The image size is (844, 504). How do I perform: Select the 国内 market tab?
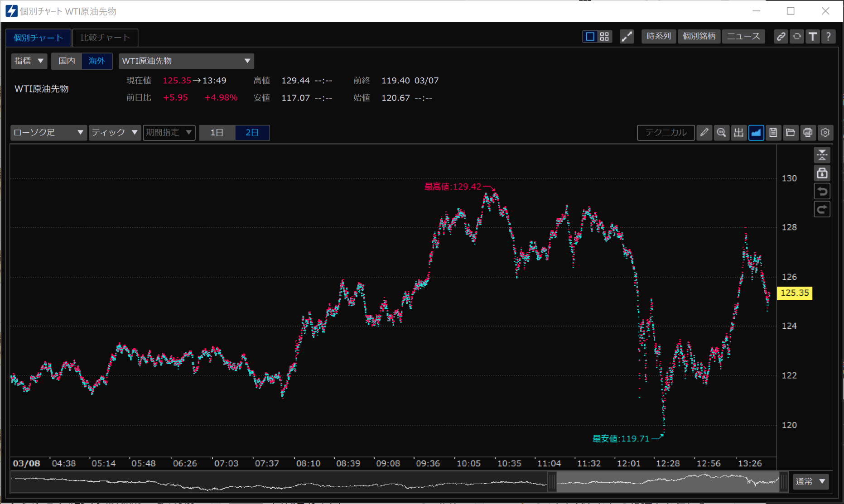click(x=67, y=61)
